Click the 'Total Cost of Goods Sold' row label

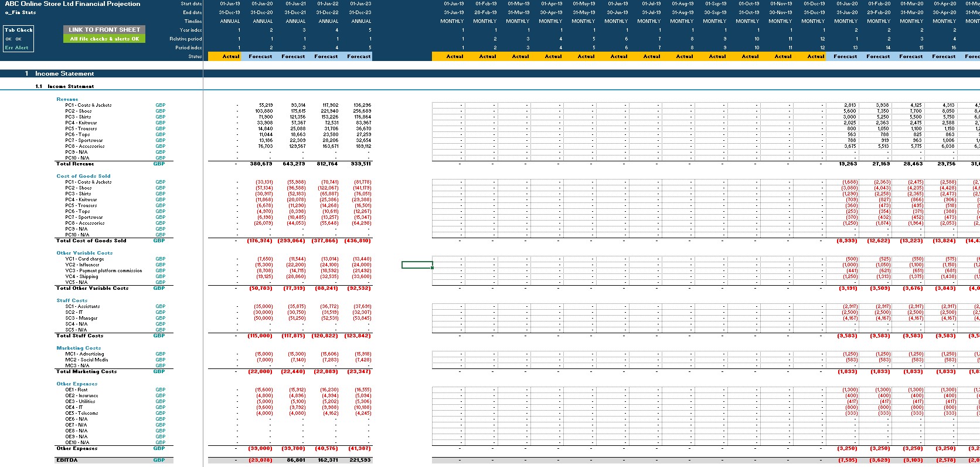click(x=91, y=241)
